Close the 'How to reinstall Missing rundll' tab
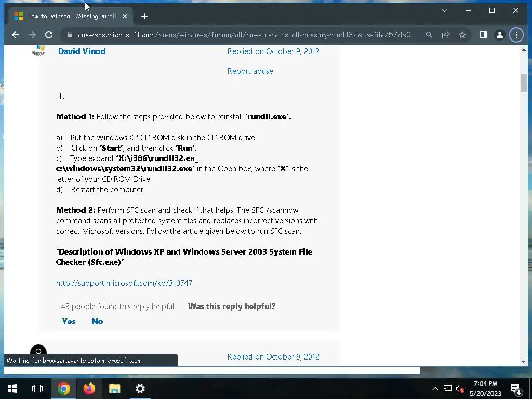The width and height of the screenshot is (532, 399). point(125,16)
